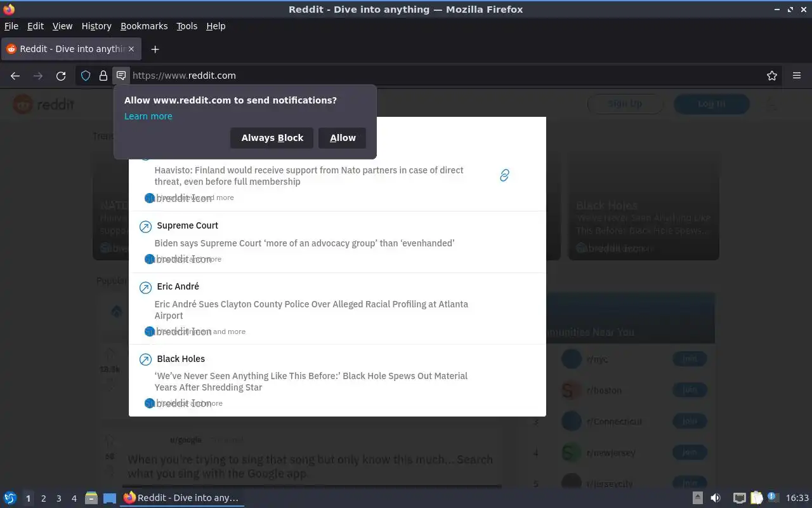Open the Tools menu

187,26
